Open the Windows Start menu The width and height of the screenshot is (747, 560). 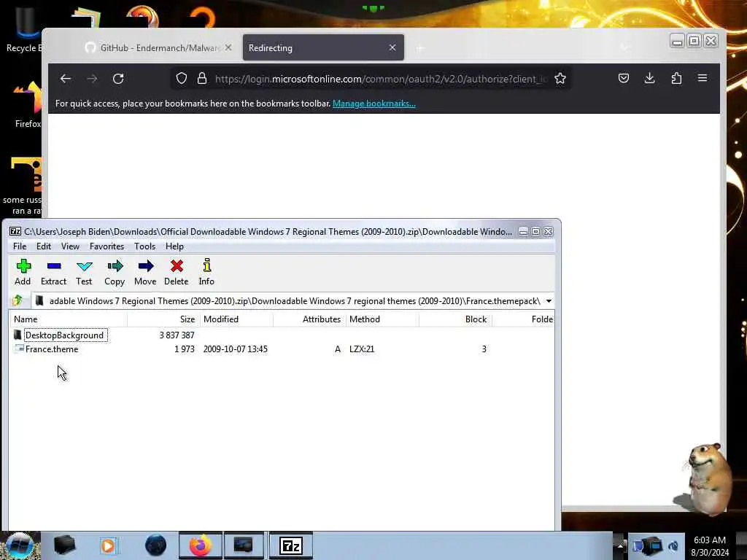19,545
